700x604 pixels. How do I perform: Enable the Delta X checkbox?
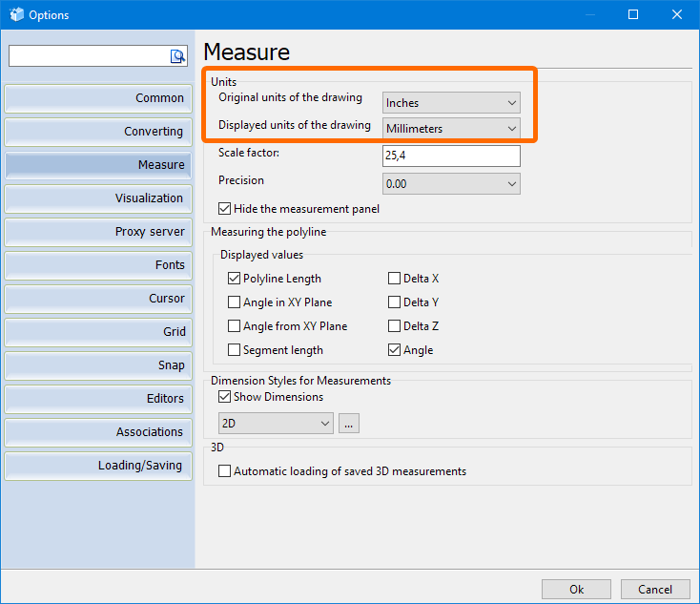(394, 279)
